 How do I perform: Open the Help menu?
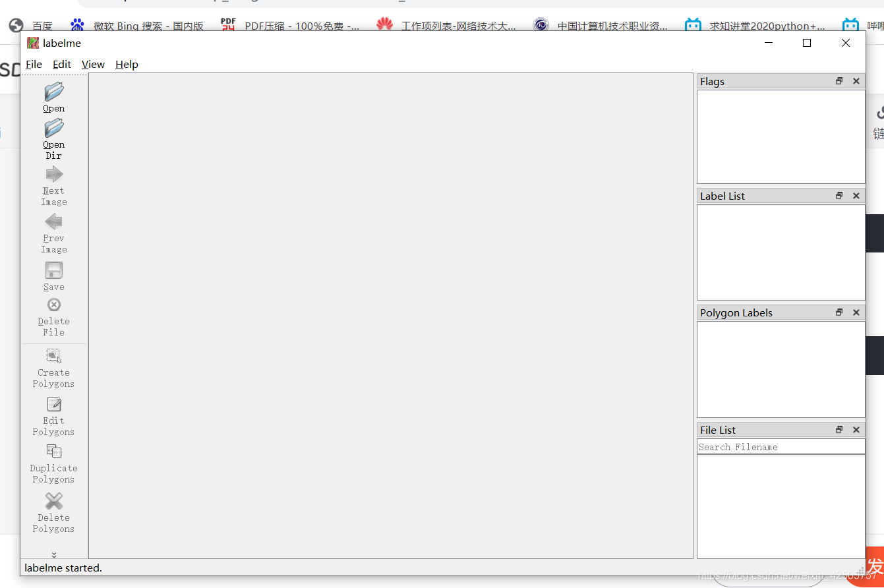pyautogui.click(x=127, y=64)
